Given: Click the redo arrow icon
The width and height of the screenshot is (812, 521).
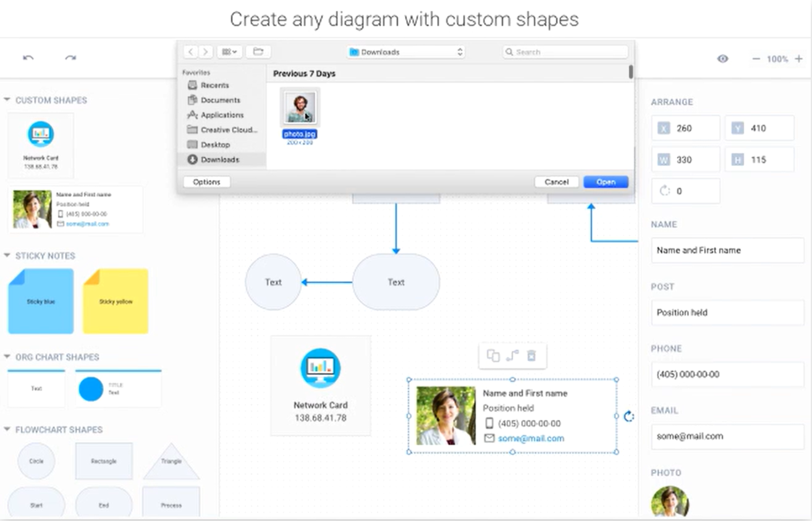Looking at the screenshot, I should (70, 58).
